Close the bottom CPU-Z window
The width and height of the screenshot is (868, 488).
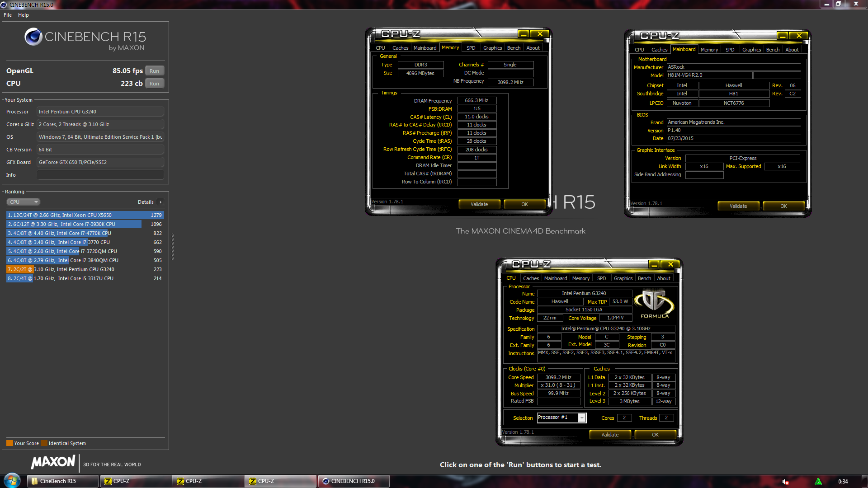pyautogui.click(x=670, y=264)
